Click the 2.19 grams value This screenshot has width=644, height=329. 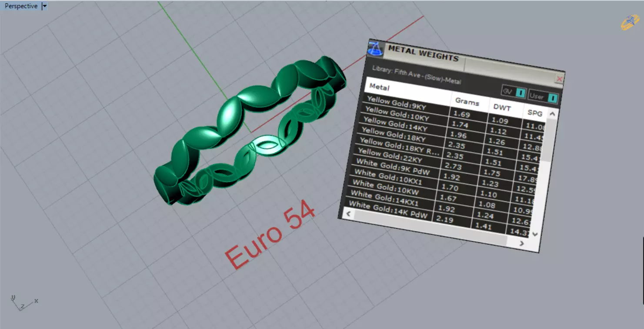click(x=444, y=219)
